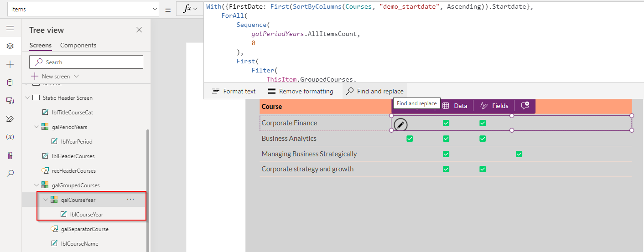644x252 pixels.
Task: Open the Variables (x) icon
Action: pos(10,137)
